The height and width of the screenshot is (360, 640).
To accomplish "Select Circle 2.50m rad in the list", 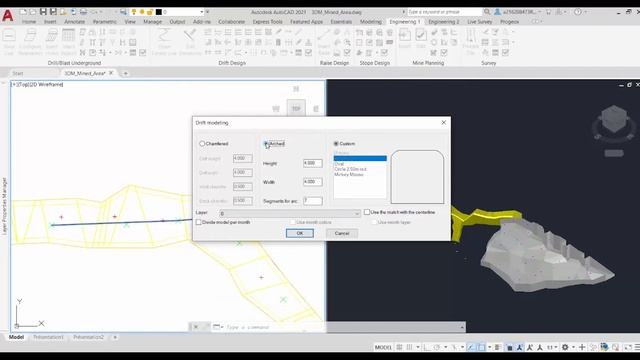I will pyautogui.click(x=350, y=169).
